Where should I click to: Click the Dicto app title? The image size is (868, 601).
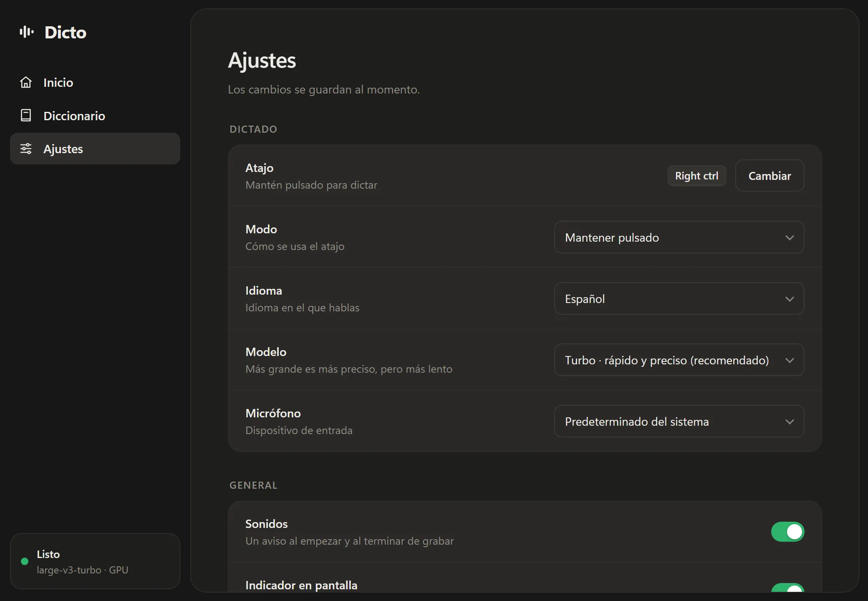click(x=65, y=32)
